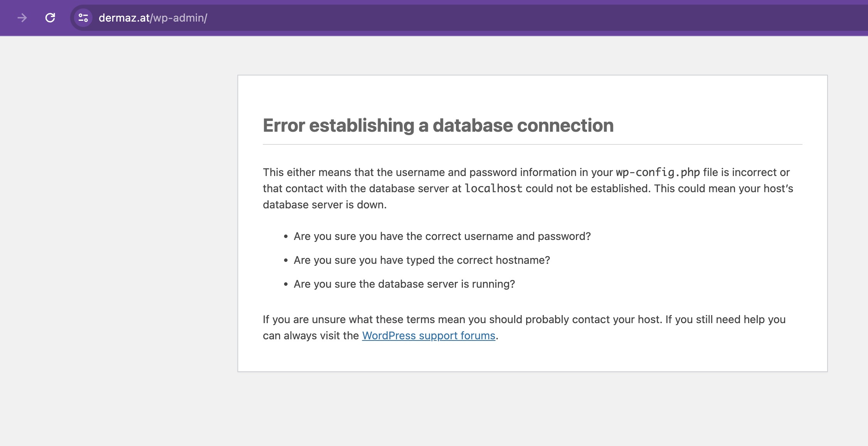Open the WordPress support forums link
Viewport: 868px width, 446px height.
click(x=429, y=335)
